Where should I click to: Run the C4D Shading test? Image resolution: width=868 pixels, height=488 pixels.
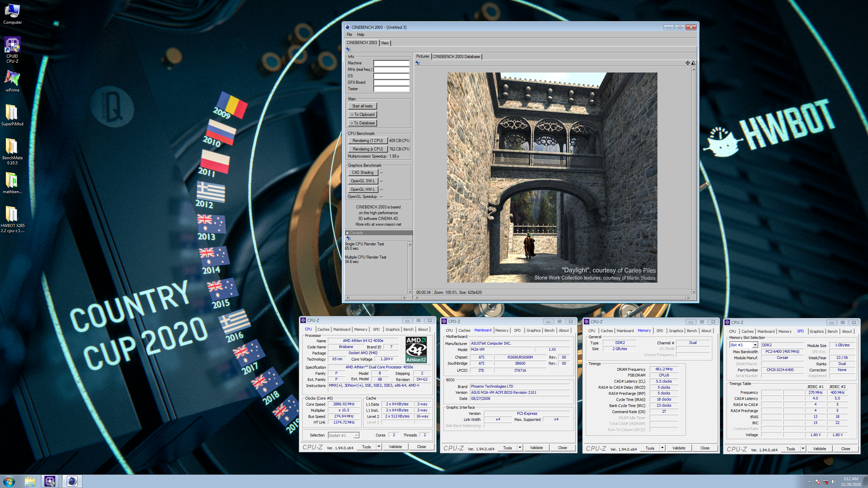pos(363,172)
